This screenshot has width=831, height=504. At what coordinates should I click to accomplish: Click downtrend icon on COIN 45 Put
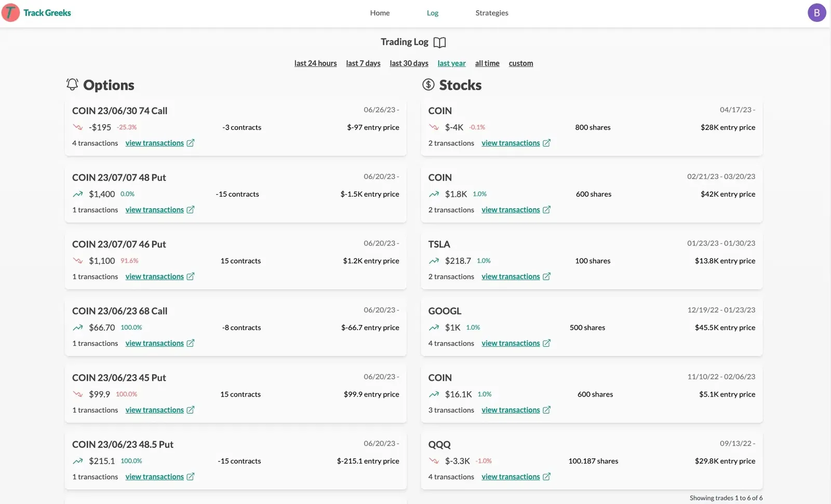[x=78, y=394]
